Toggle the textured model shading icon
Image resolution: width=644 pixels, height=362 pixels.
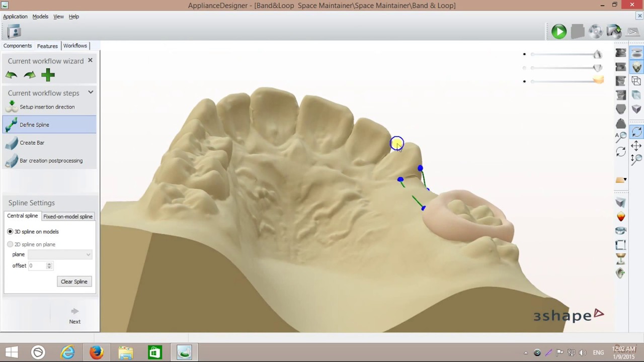(x=636, y=67)
